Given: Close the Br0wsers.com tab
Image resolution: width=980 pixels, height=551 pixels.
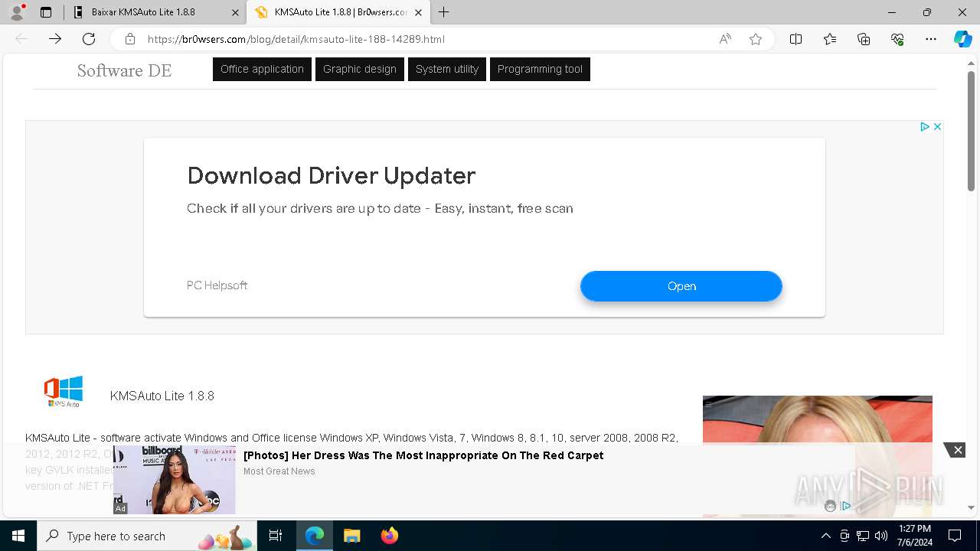Looking at the screenshot, I should click(x=418, y=12).
